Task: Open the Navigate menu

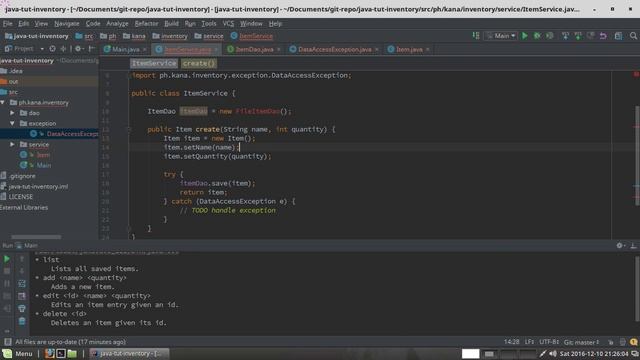Action: point(67,24)
